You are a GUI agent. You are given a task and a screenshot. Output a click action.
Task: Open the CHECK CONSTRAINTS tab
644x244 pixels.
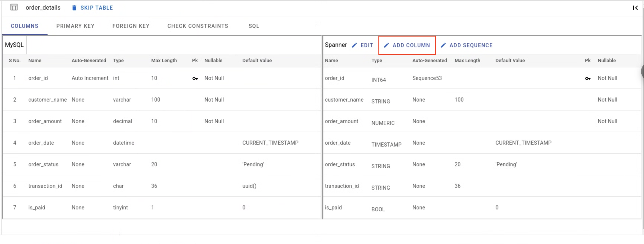click(x=198, y=26)
